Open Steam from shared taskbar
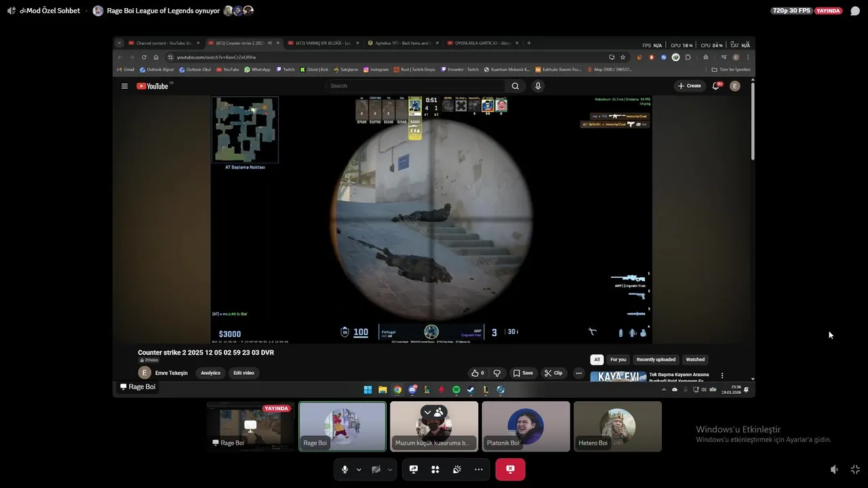Image resolution: width=868 pixels, height=488 pixels. click(x=471, y=390)
